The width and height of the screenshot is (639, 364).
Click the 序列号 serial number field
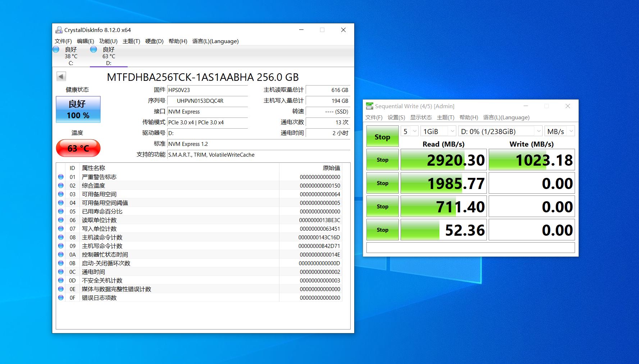pyautogui.click(x=207, y=101)
